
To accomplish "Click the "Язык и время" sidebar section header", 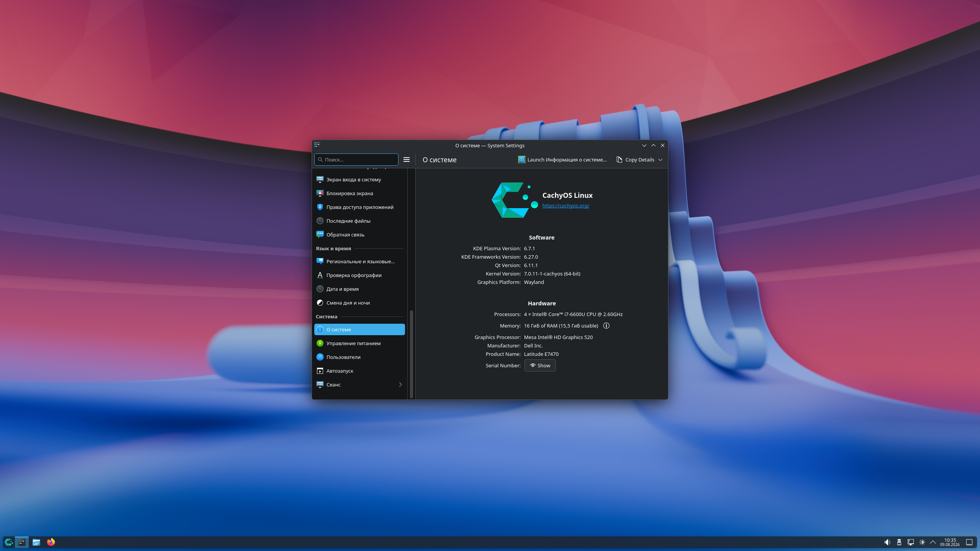I will [x=333, y=248].
